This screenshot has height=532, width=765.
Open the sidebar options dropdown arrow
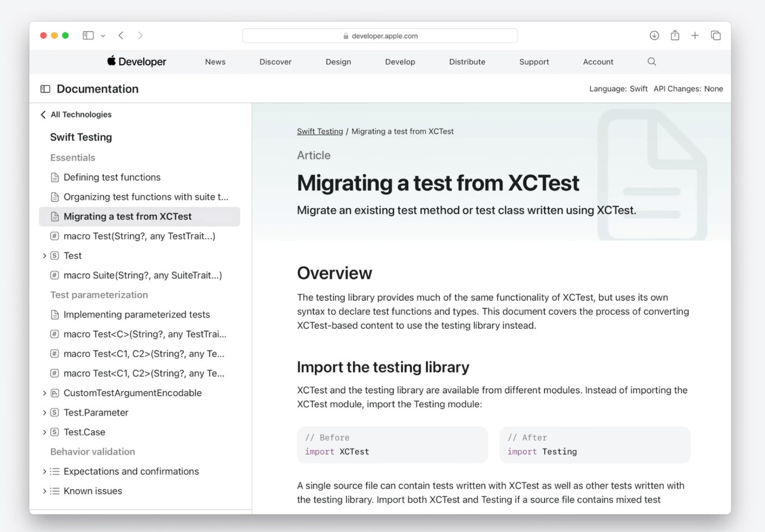point(103,36)
